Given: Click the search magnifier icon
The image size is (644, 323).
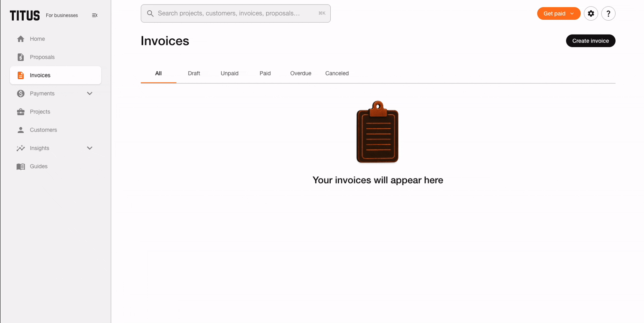Looking at the screenshot, I should 150,14.
